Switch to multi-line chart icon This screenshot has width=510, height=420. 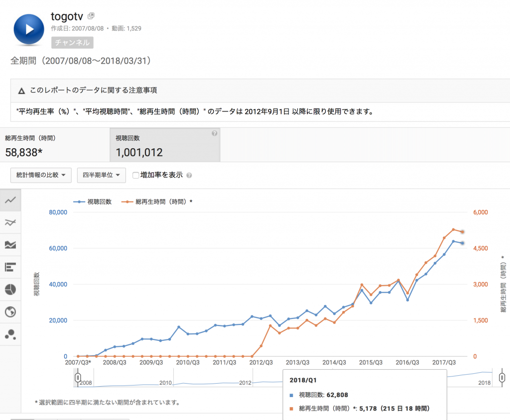pos(10,222)
